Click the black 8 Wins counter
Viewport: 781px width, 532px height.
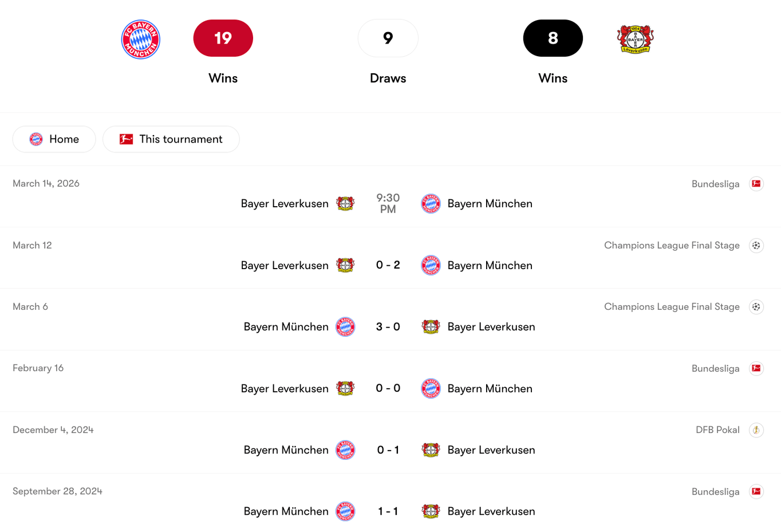point(553,38)
